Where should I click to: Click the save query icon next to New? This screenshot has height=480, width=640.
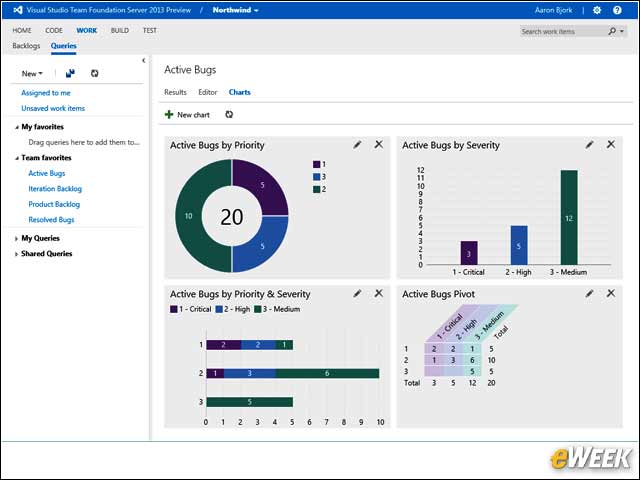tap(70, 73)
